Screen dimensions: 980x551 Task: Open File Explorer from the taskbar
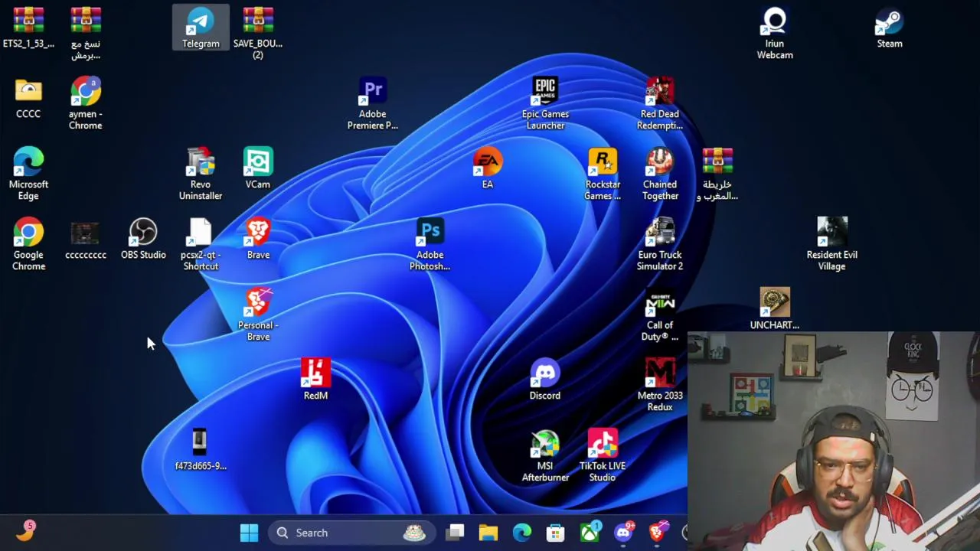[x=488, y=533]
